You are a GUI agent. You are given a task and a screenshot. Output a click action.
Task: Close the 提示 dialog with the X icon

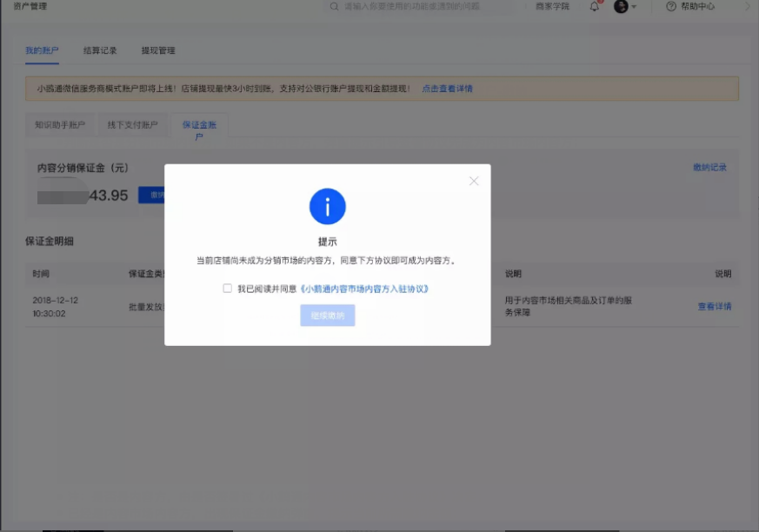pyautogui.click(x=474, y=181)
